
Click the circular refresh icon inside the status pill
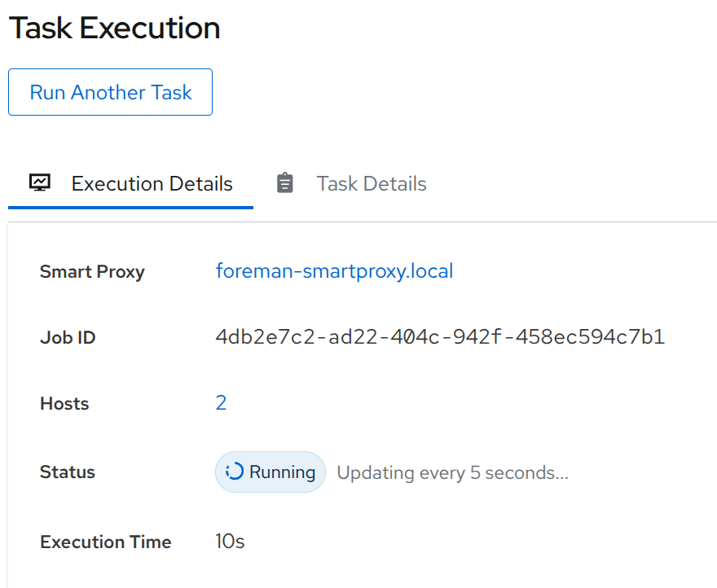(235, 472)
